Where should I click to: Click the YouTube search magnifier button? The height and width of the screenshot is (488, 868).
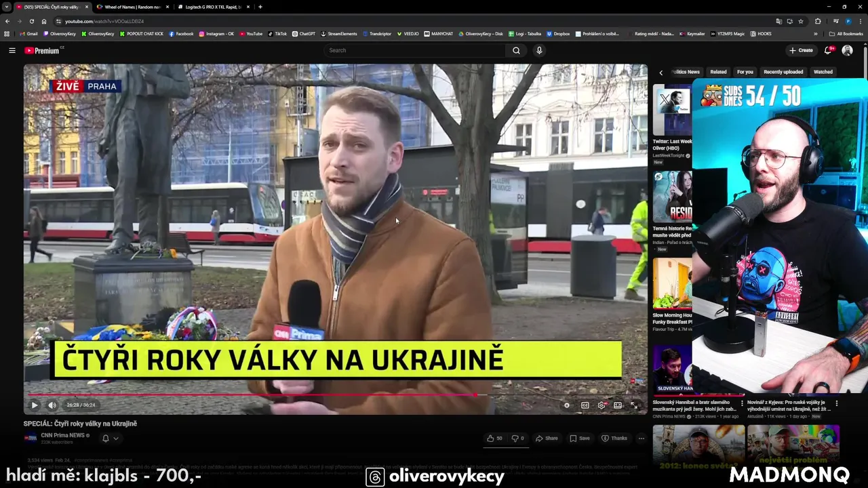[x=516, y=50]
